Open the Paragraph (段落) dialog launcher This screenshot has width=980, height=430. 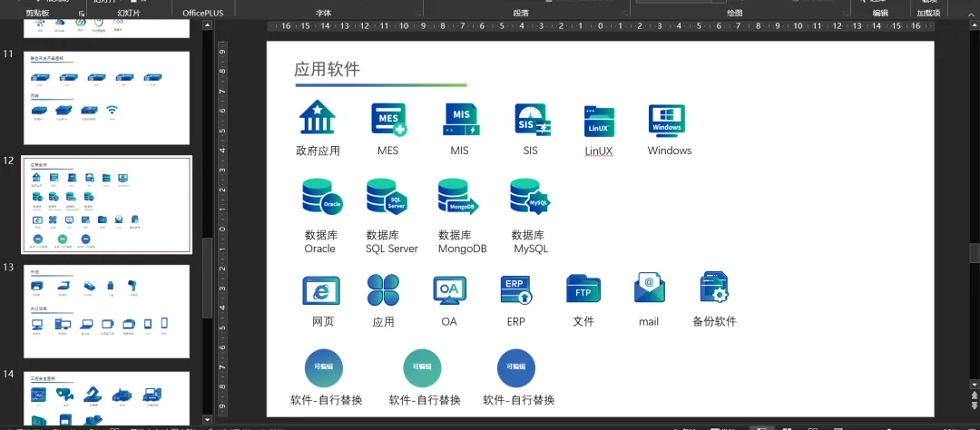625,13
